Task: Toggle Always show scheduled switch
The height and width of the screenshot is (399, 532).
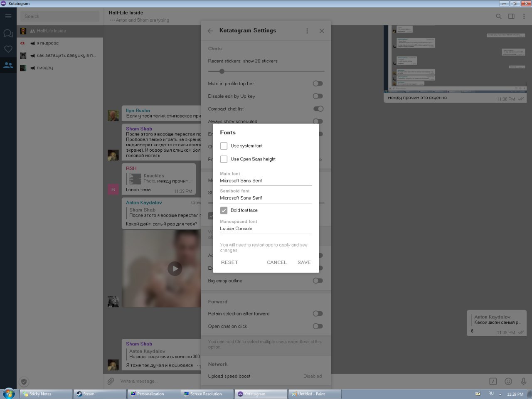Action: (x=318, y=121)
